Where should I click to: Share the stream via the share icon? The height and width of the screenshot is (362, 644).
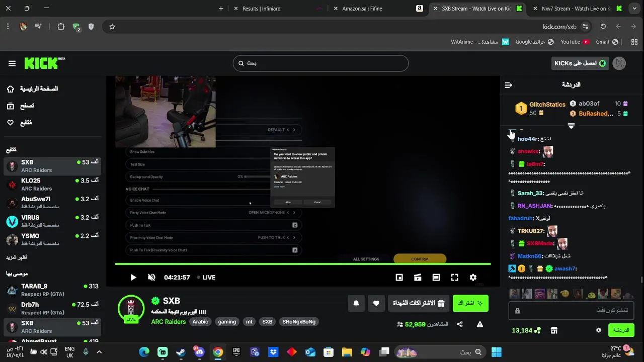[x=460, y=324]
